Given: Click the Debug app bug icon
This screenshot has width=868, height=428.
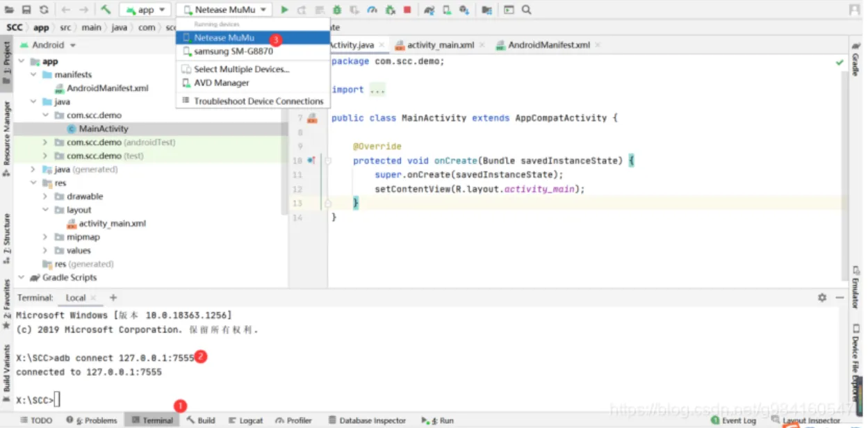Looking at the screenshot, I should pos(336,10).
